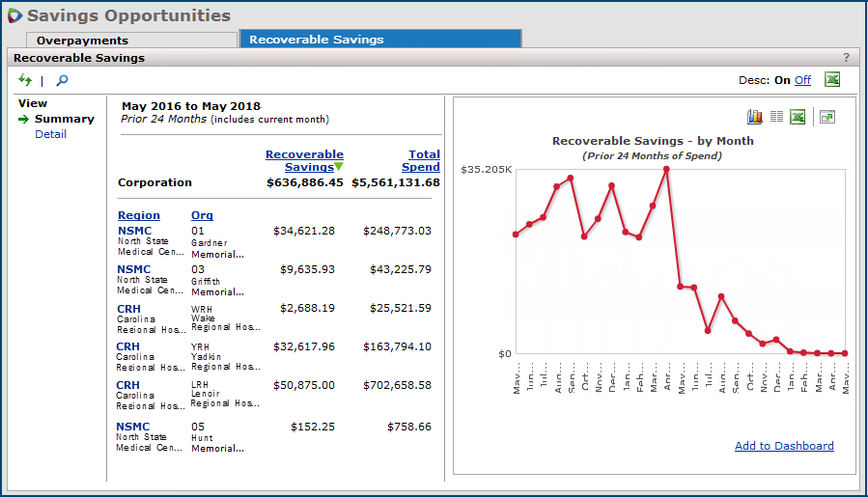Click the magnifying glass search icon
The width and height of the screenshot is (868, 497).
tap(62, 81)
